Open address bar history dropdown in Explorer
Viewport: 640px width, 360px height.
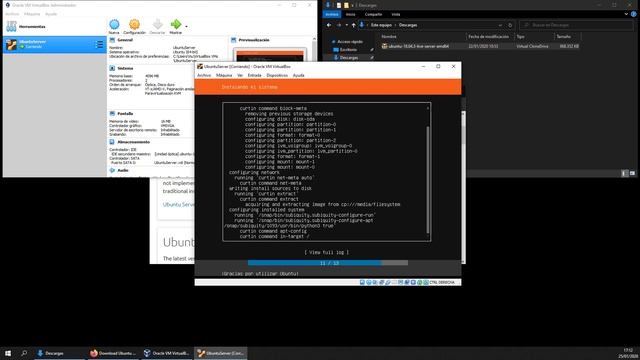click(500, 25)
